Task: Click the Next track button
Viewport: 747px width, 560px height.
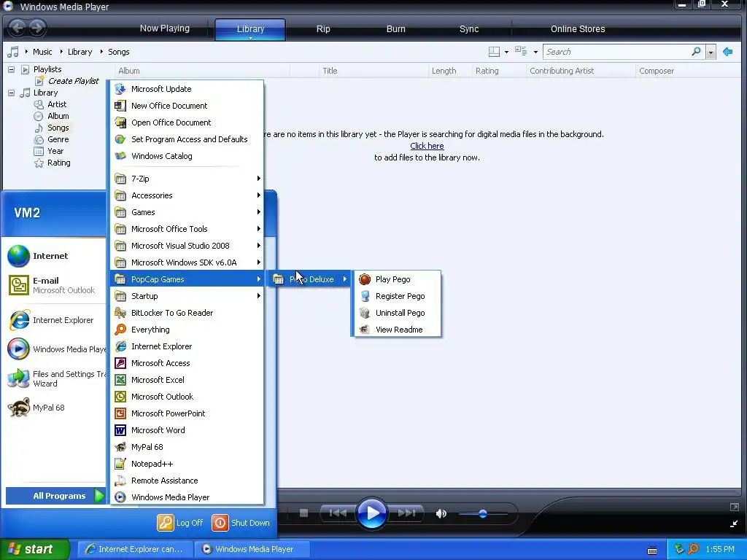Action: 406,513
